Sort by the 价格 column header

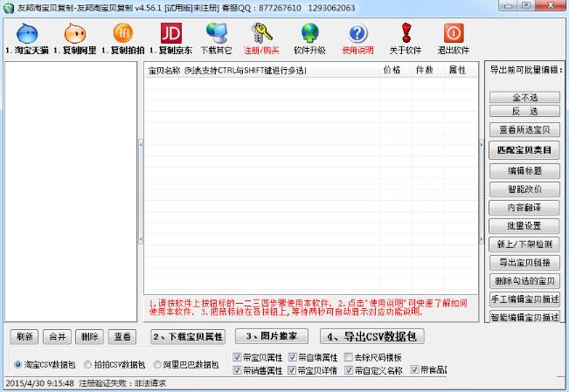point(395,70)
